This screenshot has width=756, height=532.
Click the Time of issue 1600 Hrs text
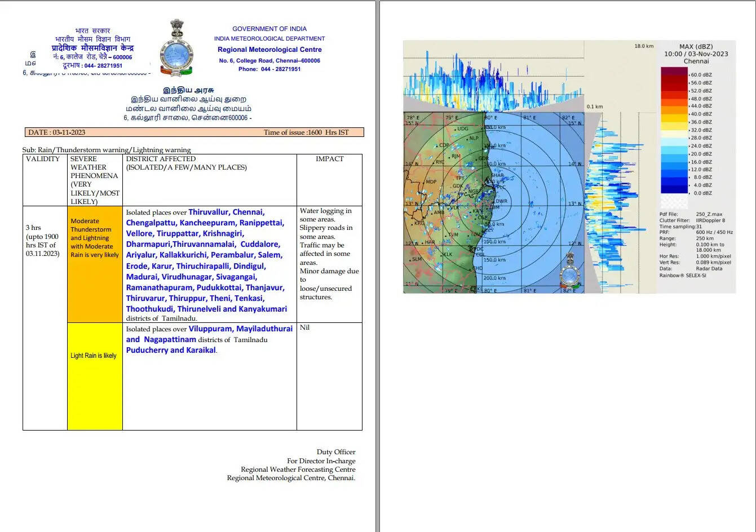coord(306,132)
